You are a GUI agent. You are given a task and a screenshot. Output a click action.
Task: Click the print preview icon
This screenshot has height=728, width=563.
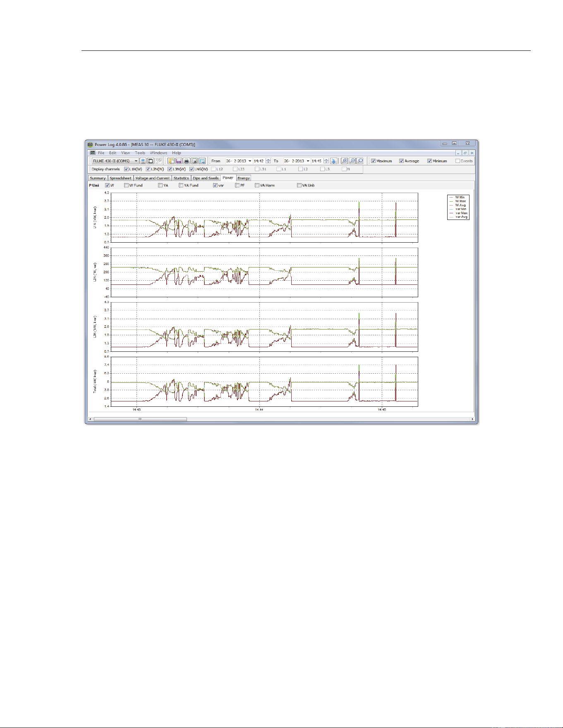(194, 161)
